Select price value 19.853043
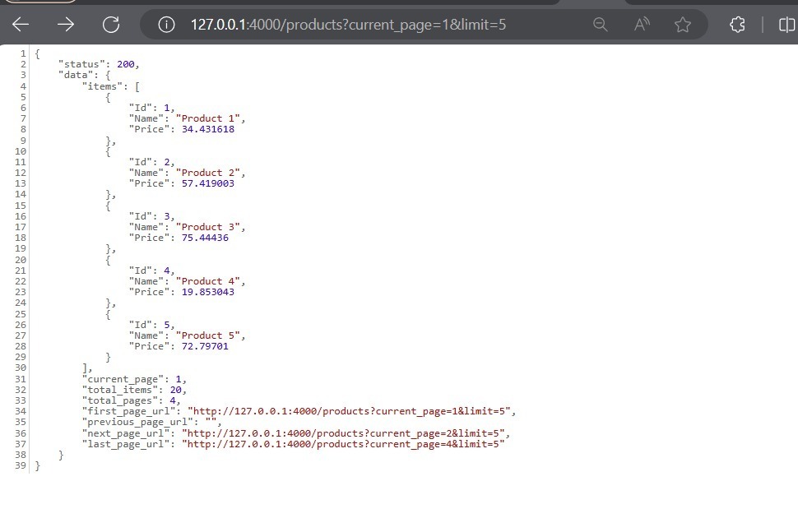This screenshot has height=532, width=798. pyautogui.click(x=208, y=292)
